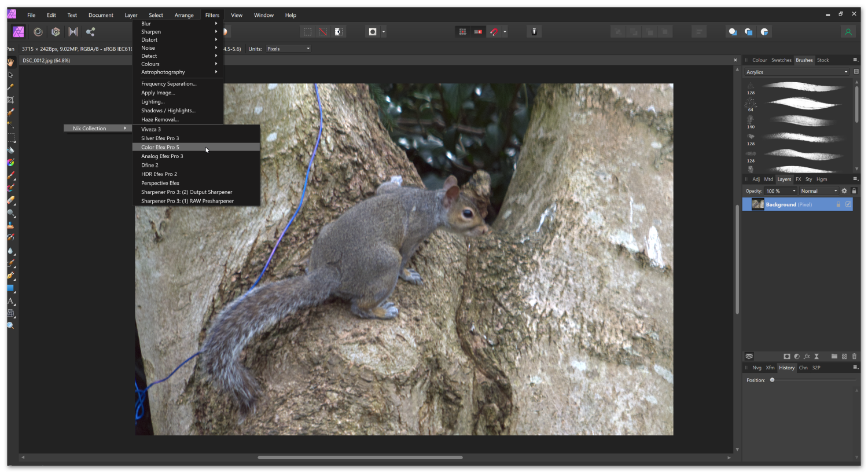Toggle force pixel alignment icon

478,32
